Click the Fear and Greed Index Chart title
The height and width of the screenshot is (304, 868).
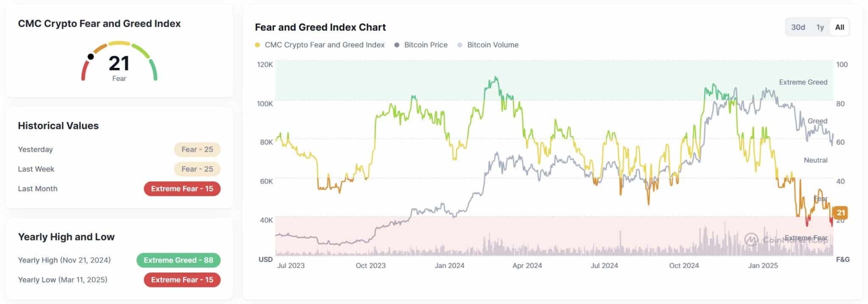click(320, 27)
